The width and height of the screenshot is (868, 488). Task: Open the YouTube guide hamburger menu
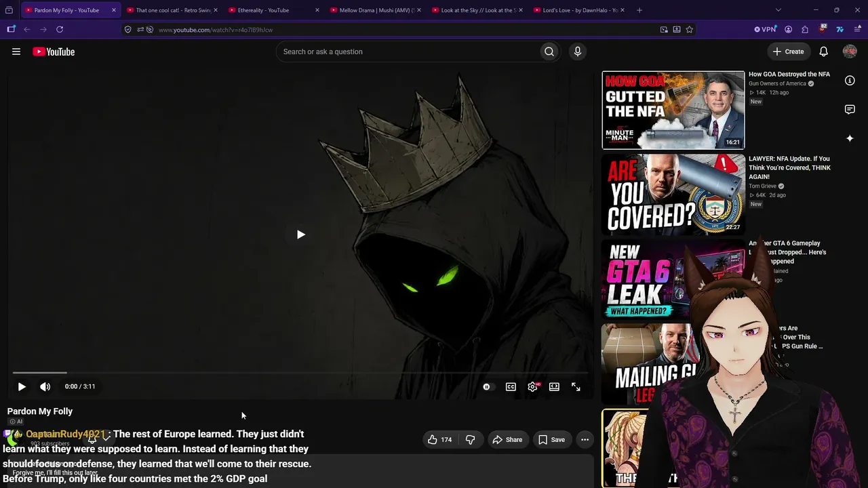pos(16,52)
